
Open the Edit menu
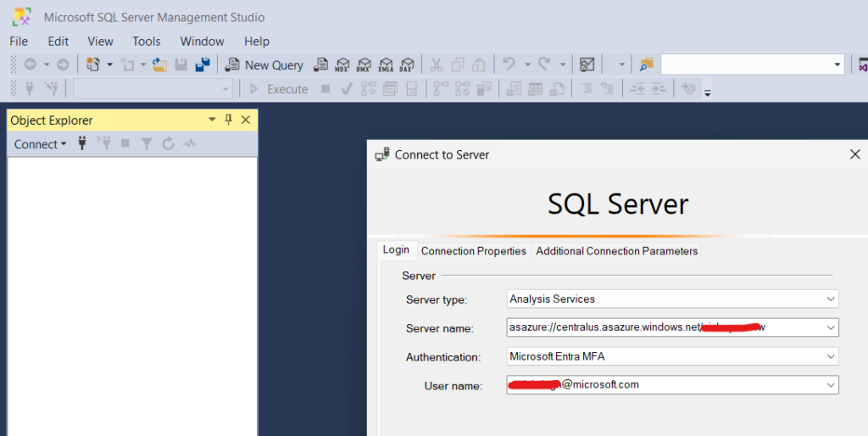[58, 42]
